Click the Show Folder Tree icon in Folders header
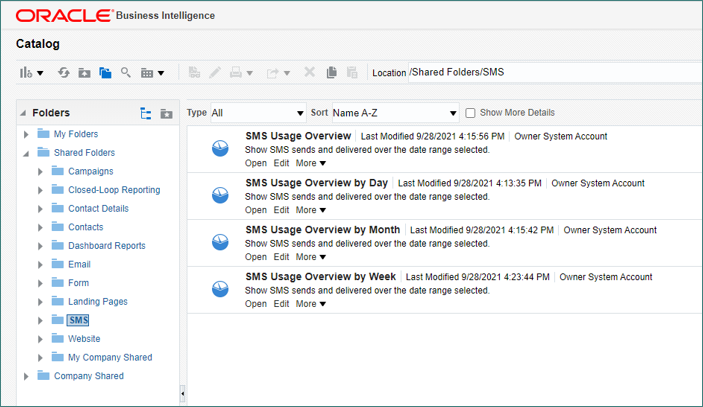Screen dimensions: 703x407 tap(146, 113)
